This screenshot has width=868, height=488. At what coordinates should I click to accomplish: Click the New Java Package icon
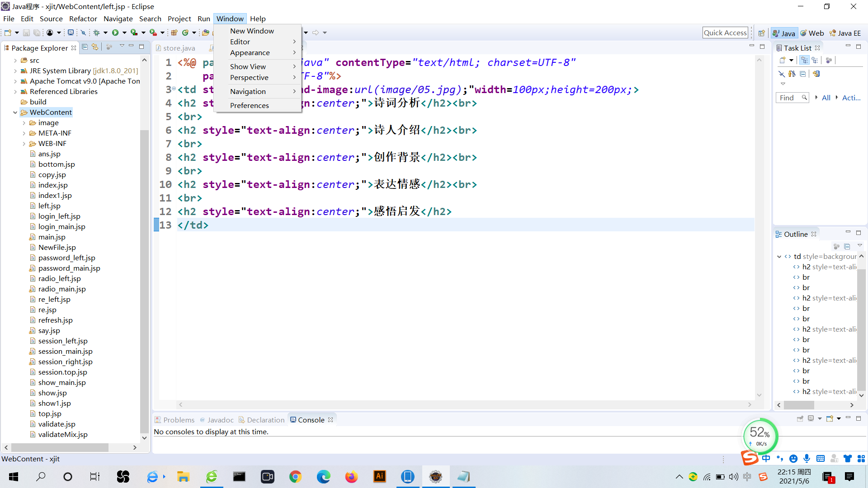(x=174, y=33)
